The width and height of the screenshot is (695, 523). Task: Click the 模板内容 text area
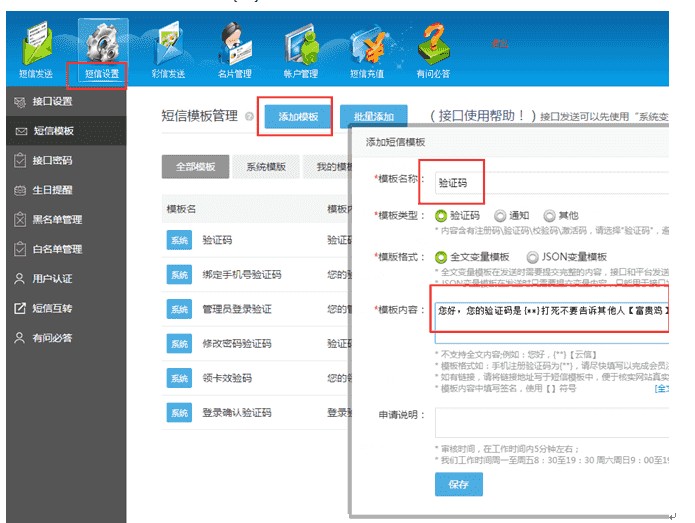click(x=551, y=323)
